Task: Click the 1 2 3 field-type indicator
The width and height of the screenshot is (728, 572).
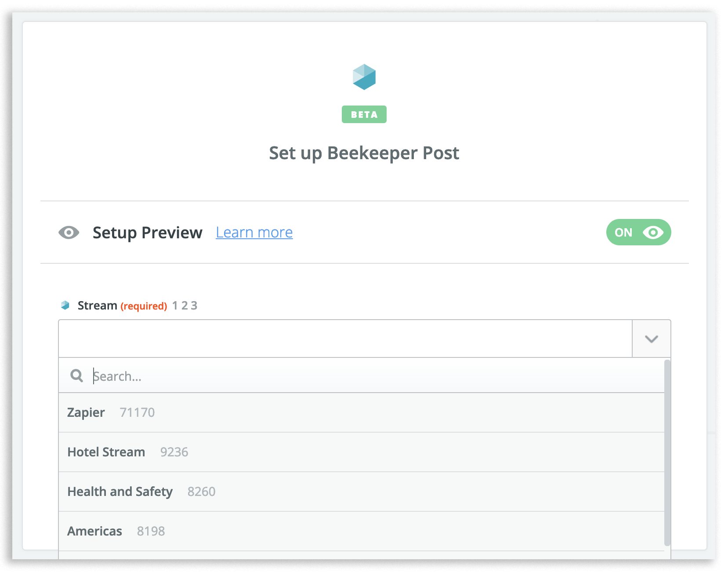Action: [x=185, y=306]
